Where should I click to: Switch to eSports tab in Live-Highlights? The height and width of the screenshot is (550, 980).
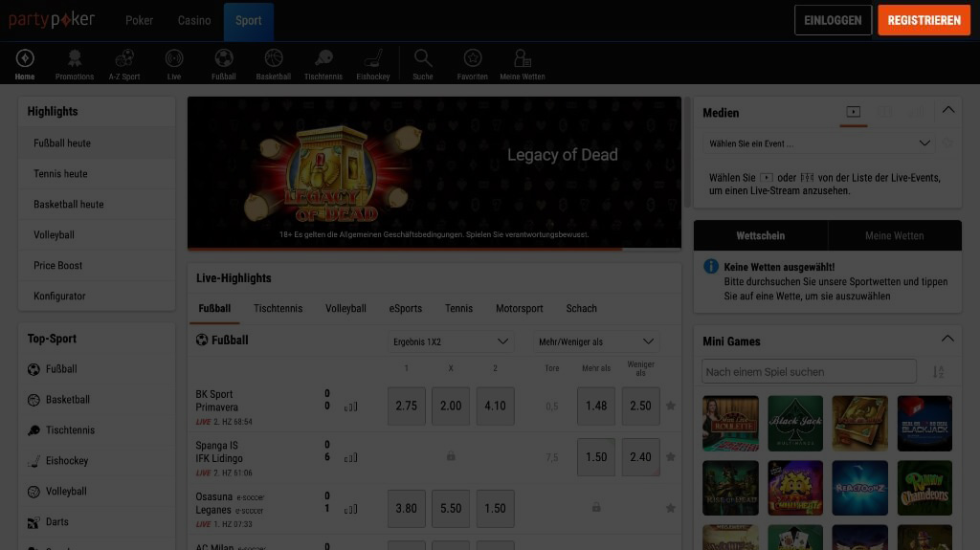click(406, 309)
